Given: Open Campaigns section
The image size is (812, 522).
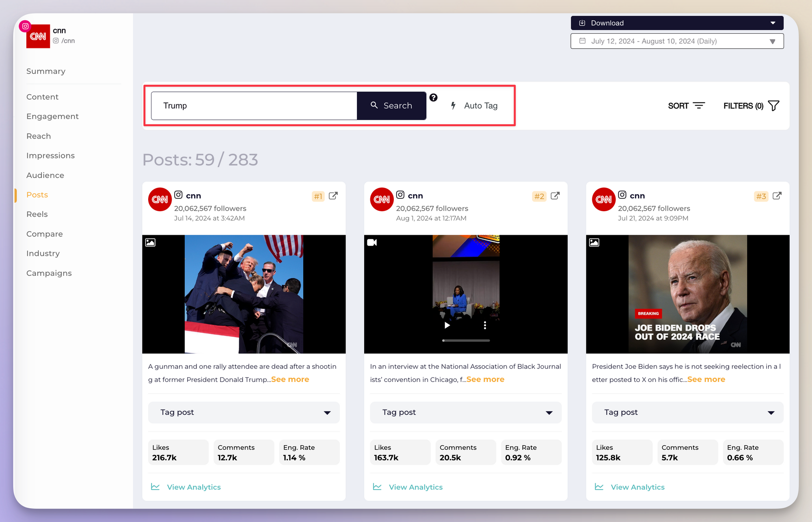Looking at the screenshot, I should click(49, 273).
